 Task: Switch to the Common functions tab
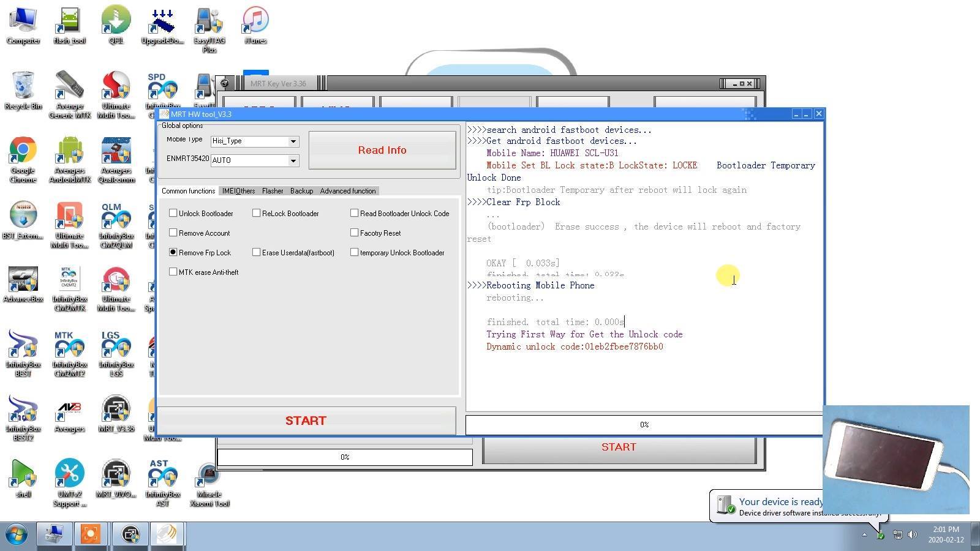(188, 191)
